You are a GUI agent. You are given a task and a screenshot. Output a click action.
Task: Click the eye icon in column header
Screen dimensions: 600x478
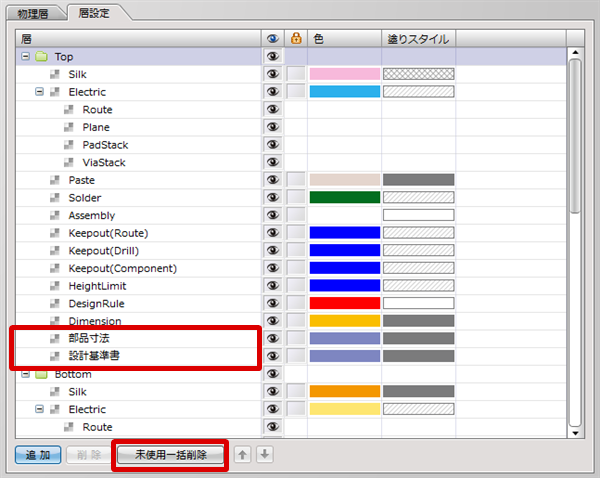pos(271,38)
